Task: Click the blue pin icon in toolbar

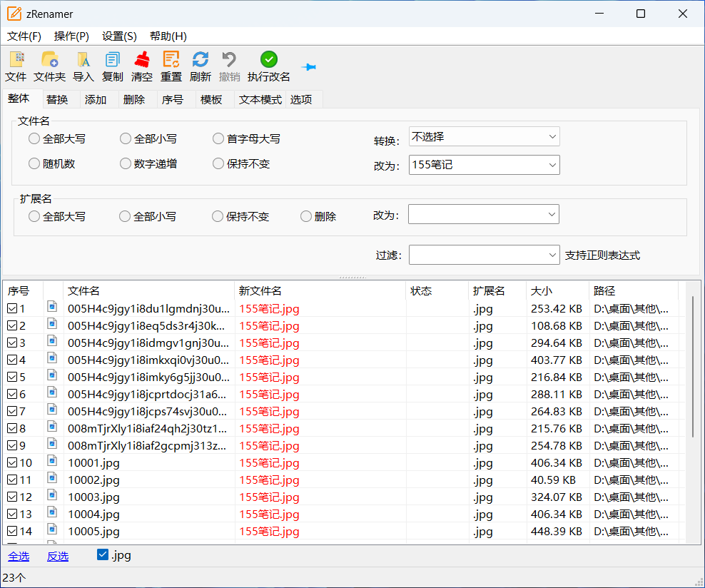Action: (308, 66)
